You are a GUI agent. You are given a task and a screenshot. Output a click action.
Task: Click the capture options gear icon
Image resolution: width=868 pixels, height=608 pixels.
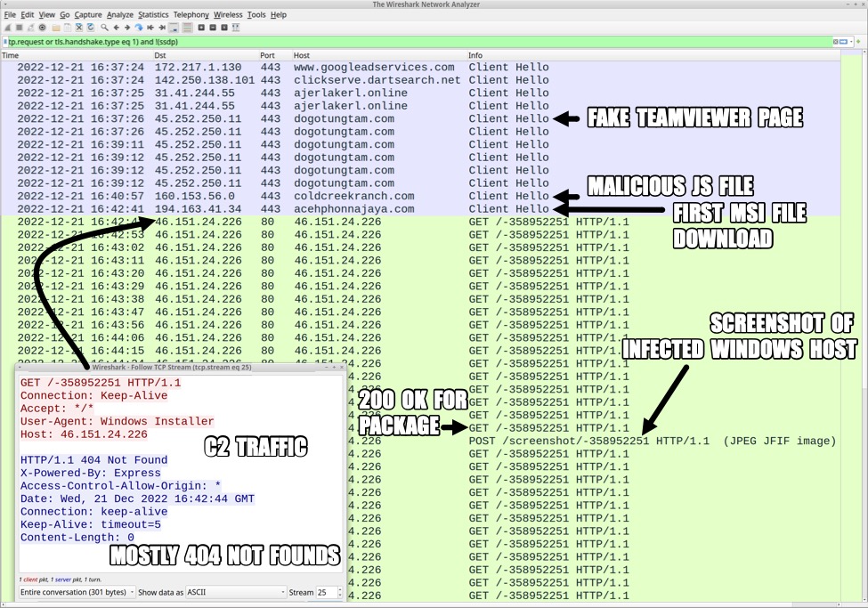(43, 28)
